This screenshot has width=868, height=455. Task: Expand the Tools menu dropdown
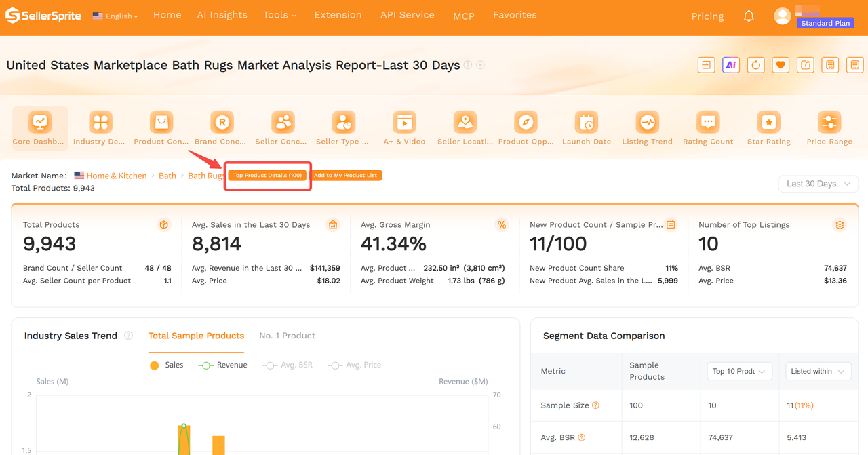point(279,15)
